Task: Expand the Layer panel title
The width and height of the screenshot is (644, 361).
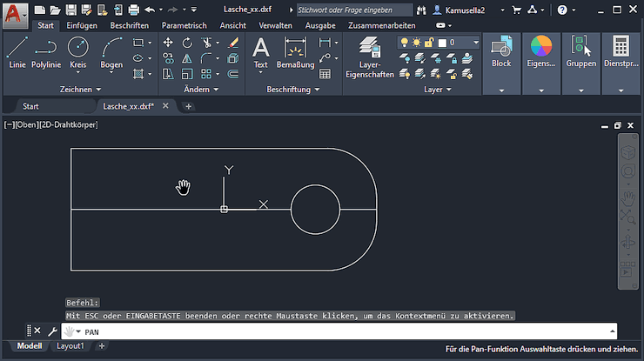Action: coord(438,89)
